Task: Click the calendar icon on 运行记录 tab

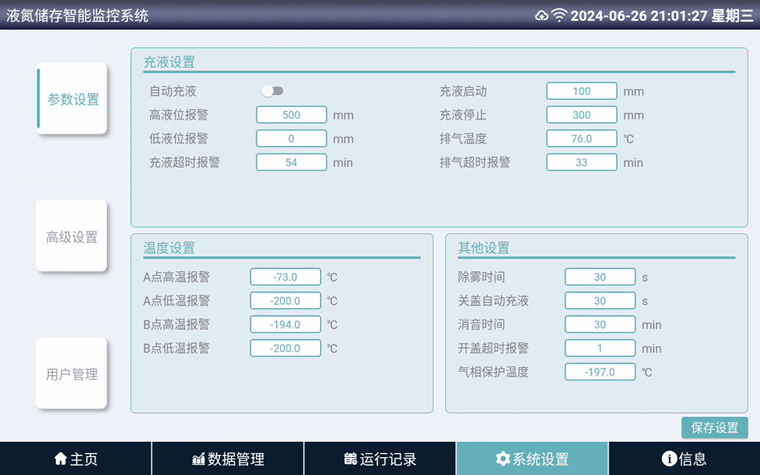Action: 350,459
